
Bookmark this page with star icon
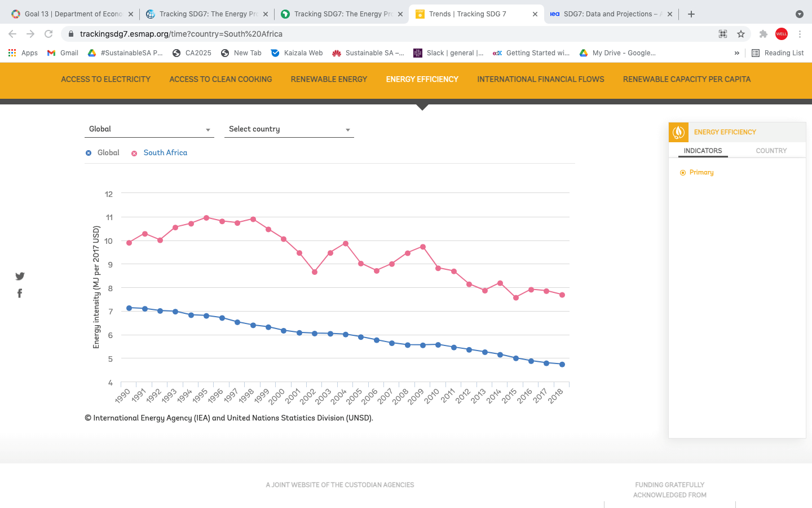(741, 34)
